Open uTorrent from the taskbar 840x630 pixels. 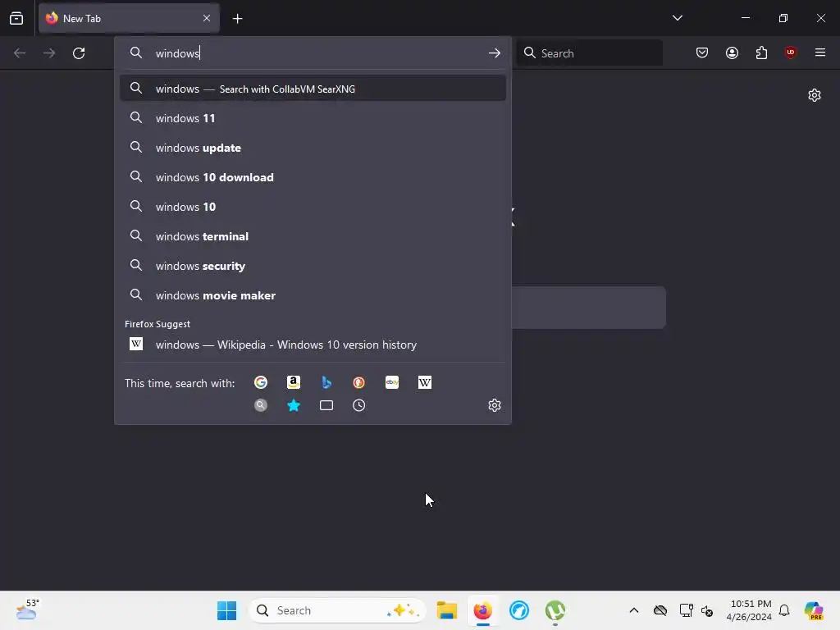555,610
